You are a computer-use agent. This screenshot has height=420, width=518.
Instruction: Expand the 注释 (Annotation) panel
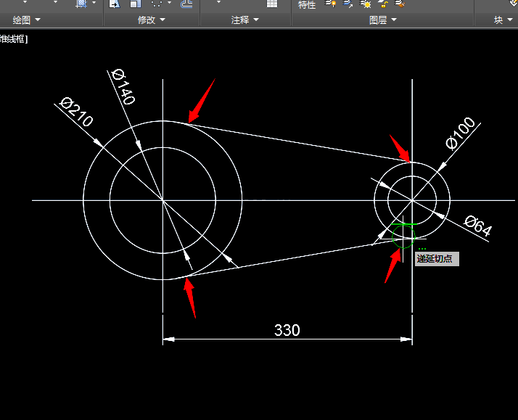point(244,20)
